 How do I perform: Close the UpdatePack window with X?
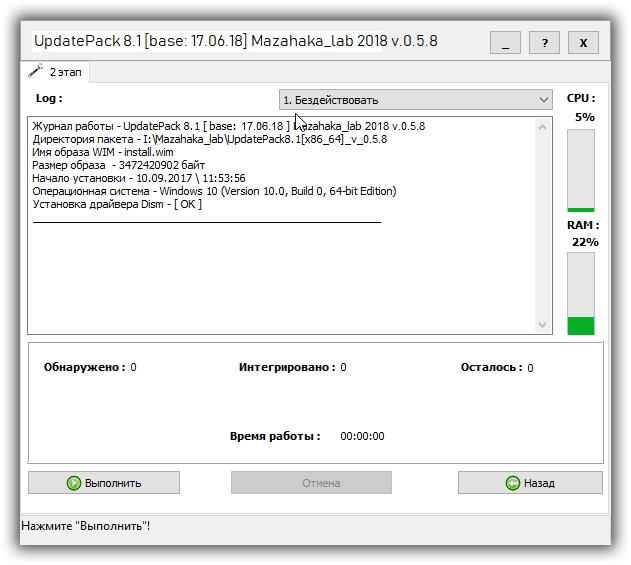pos(583,43)
